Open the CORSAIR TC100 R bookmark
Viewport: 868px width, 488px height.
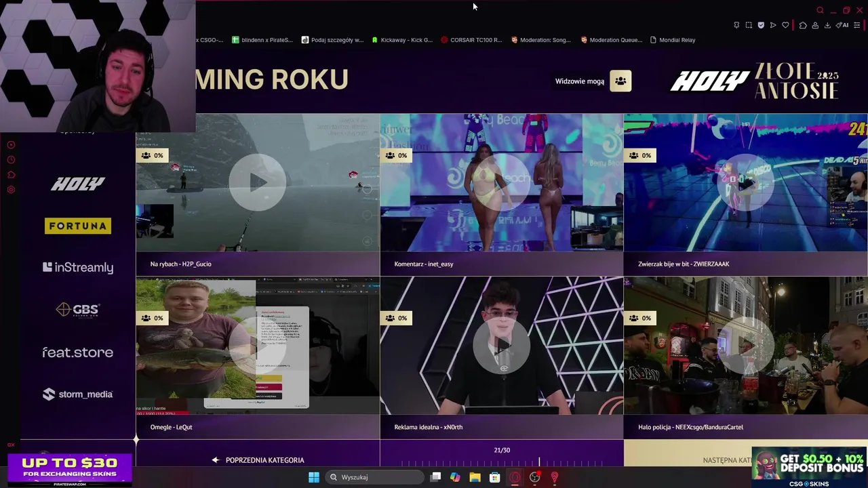pyautogui.click(x=471, y=40)
